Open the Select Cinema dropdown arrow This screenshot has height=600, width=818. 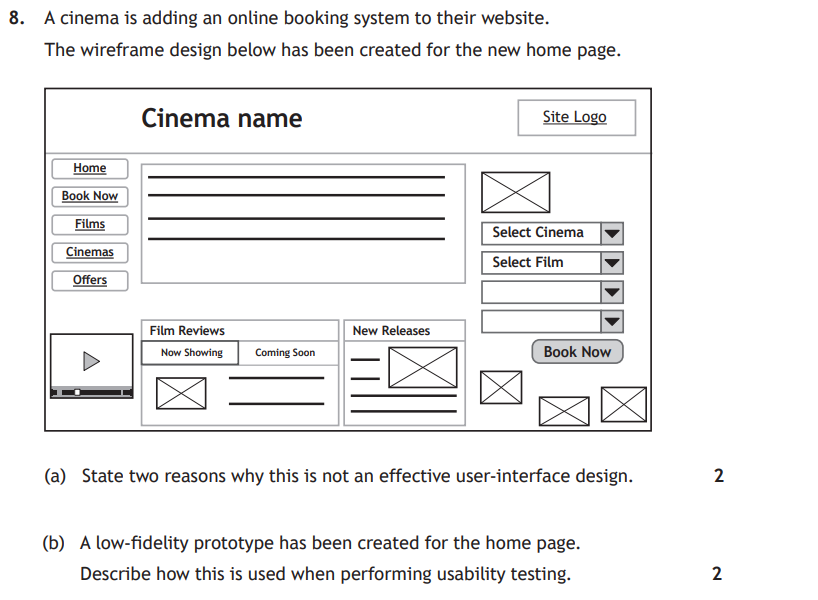(x=612, y=234)
